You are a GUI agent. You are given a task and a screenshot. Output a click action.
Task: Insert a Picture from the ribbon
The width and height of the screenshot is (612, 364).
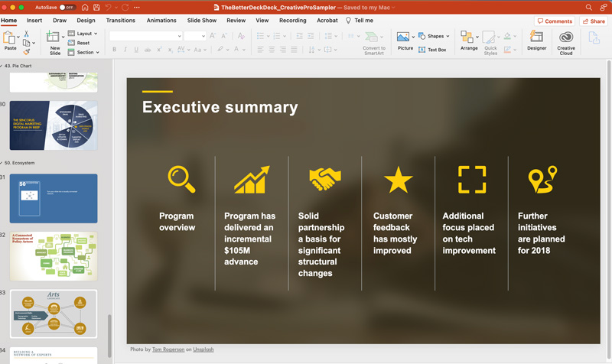pyautogui.click(x=403, y=37)
